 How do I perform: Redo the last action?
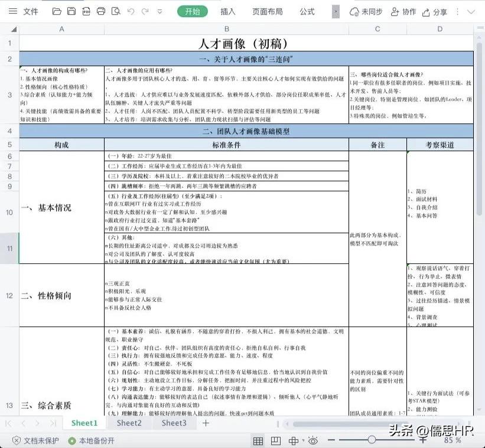click(144, 11)
